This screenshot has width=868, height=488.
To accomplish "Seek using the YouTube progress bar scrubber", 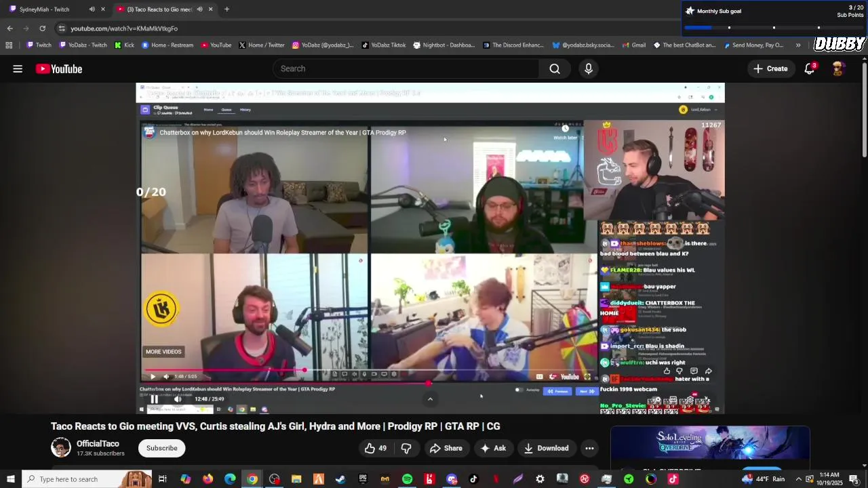I will tap(428, 384).
